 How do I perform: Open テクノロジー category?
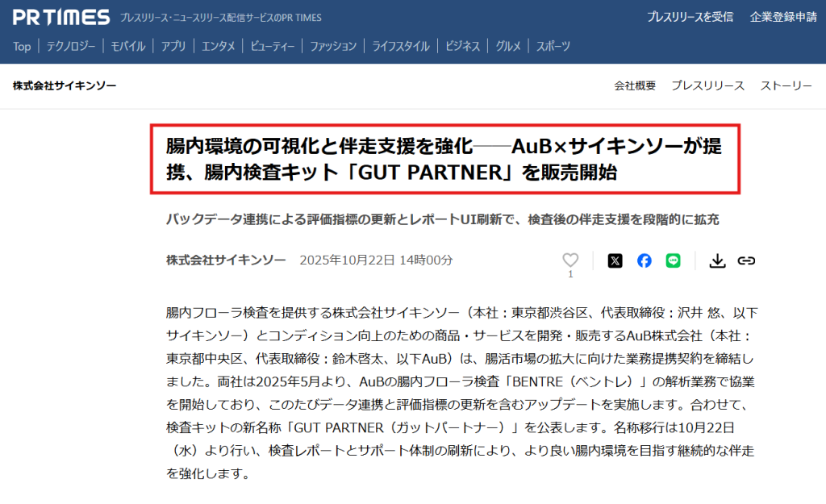coord(71,46)
